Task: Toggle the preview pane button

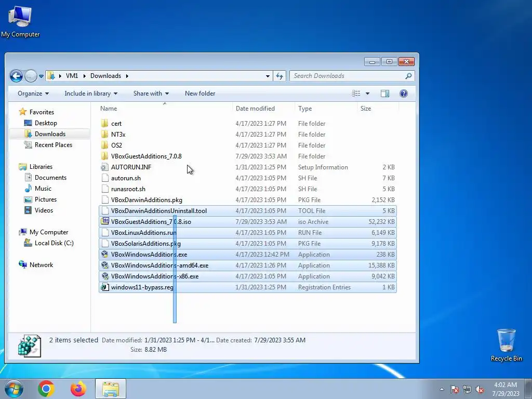Action: (385, 94)
